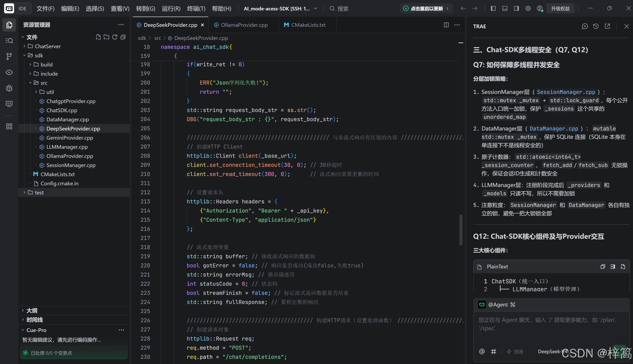Viewport: 633px width, 364px height.
Task: Click the editor vertical scrollbar thumb
Action: (x=461, y=230)
